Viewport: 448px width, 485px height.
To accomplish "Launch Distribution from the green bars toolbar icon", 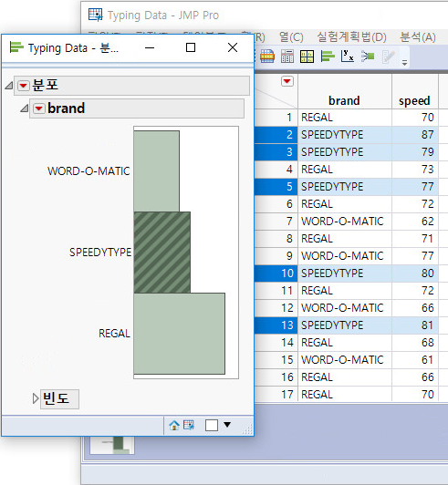I will pos(328,56).
